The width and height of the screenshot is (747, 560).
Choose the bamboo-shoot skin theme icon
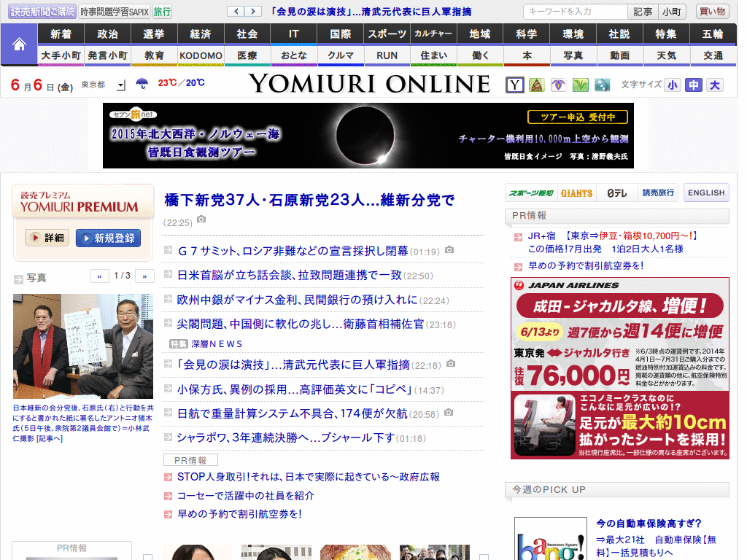pyautogui.click(x=537, y=85)
